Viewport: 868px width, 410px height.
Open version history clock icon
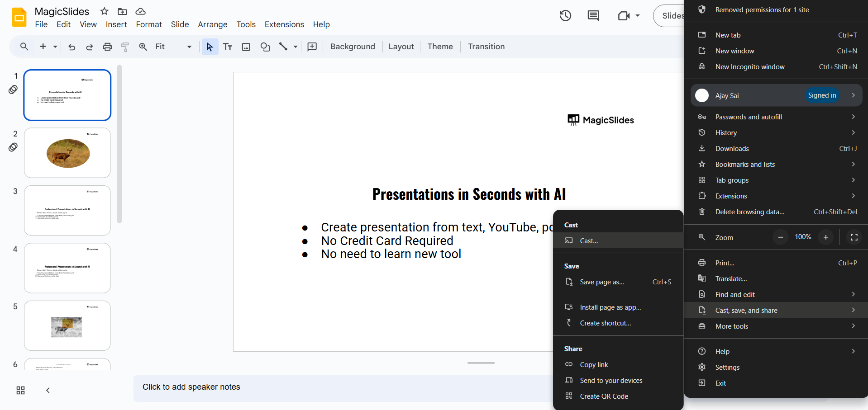pos(565,16)
